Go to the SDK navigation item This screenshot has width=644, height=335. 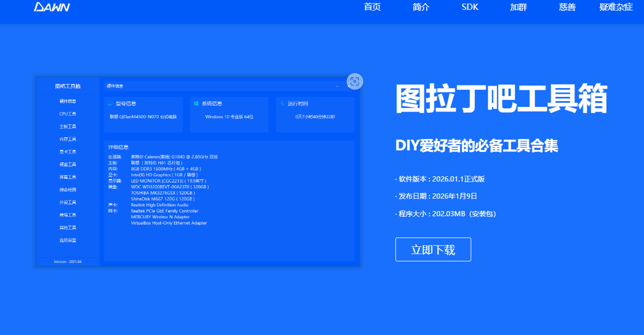pos(470,7)
